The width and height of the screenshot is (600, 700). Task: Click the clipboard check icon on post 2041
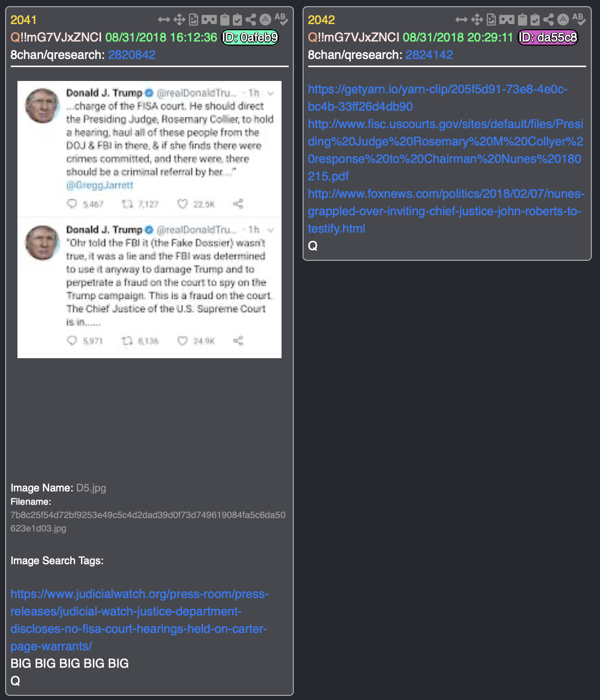coord(237,19)
